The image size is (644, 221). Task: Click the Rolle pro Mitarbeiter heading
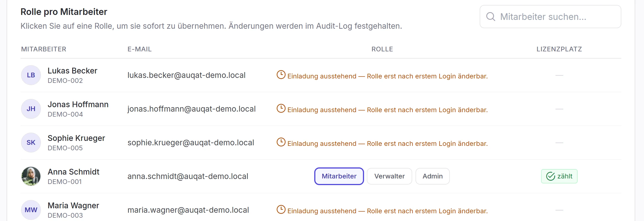pos(64,12)
